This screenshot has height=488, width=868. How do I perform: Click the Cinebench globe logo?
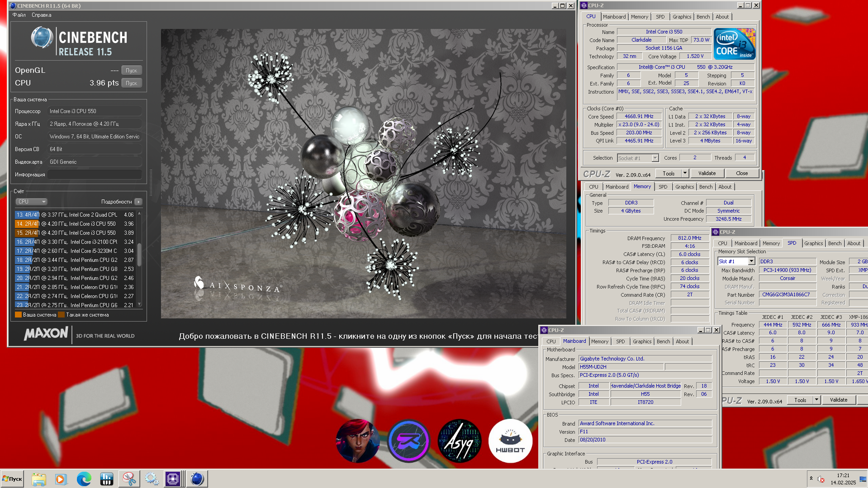(42, 38)
